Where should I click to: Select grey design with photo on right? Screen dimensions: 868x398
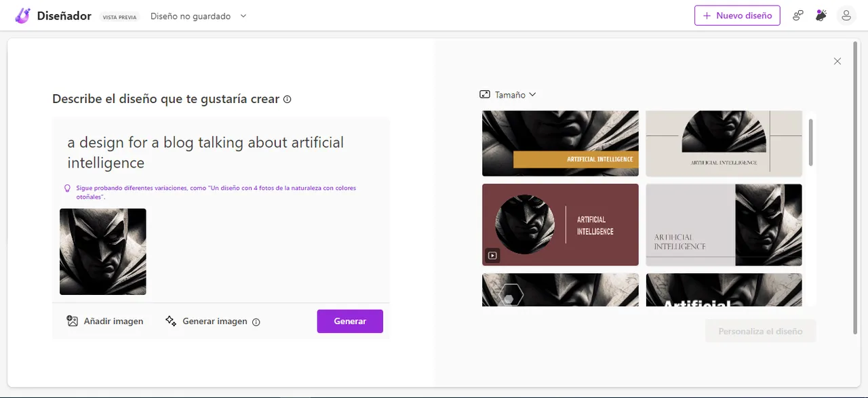click(x=724, y=224)
